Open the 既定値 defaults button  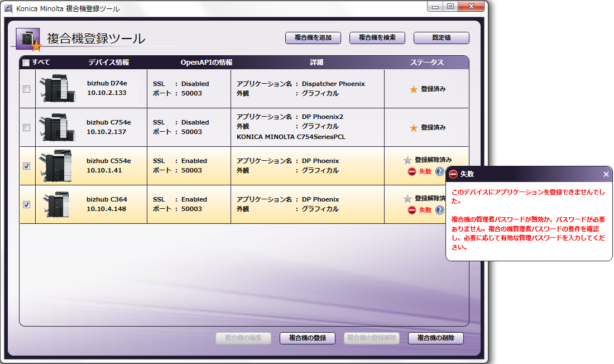coord(442,37)
